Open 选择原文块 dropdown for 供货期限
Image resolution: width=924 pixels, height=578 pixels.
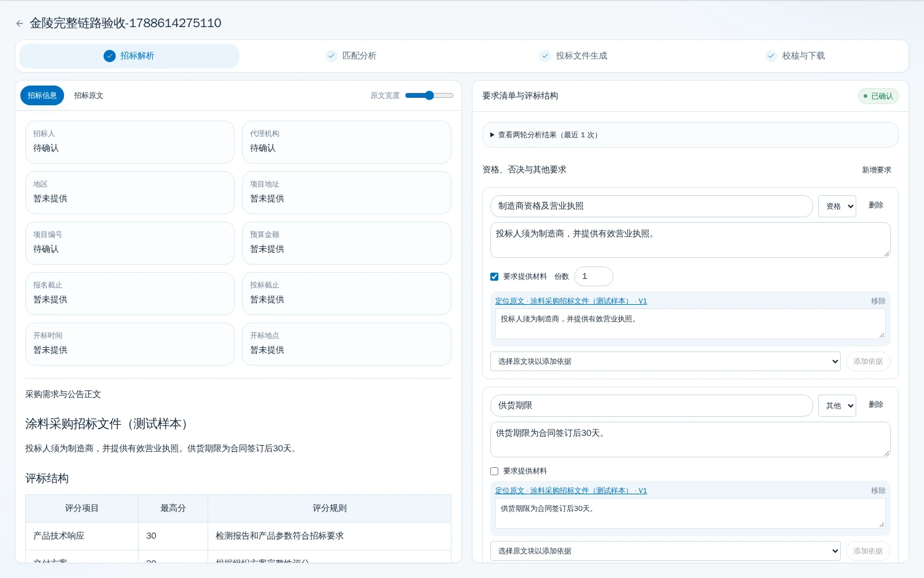pos(665,551)
